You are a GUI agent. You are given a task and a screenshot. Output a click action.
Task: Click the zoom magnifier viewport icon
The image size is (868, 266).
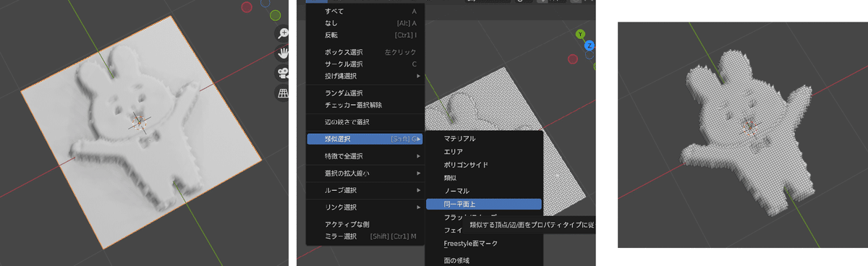[x=283, y=34]
